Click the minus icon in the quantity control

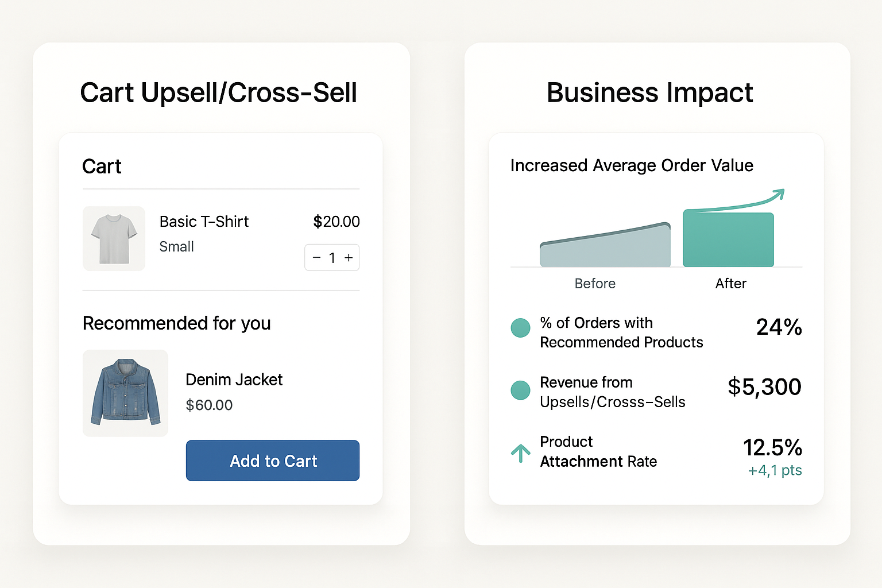[x=316, y=258]
